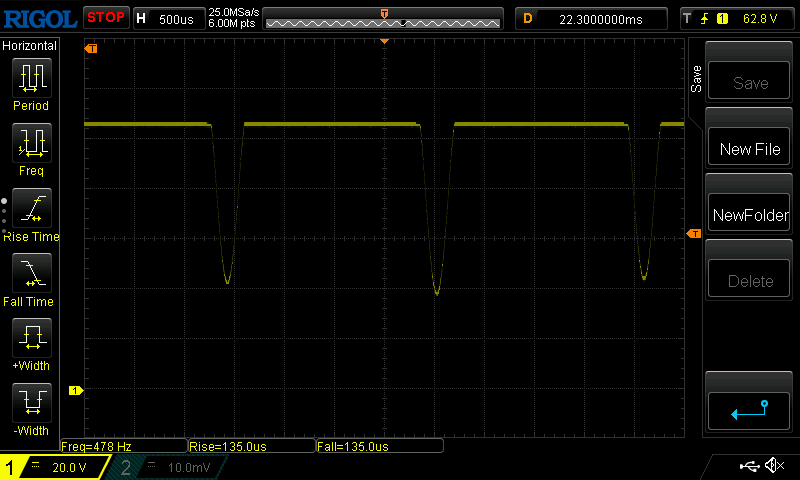Click the USB connection status icon
This screenshot has width=800, height=480.
coord(749,465)
